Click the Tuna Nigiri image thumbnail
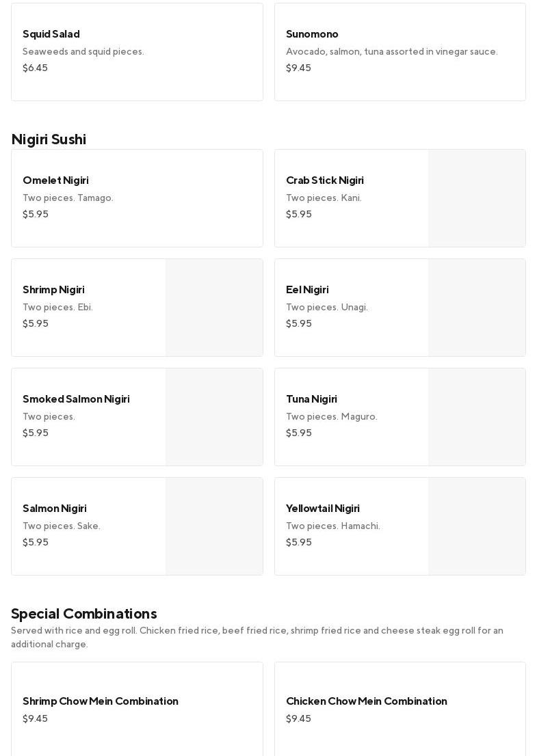The image size is (537, 756). [477, 417]
